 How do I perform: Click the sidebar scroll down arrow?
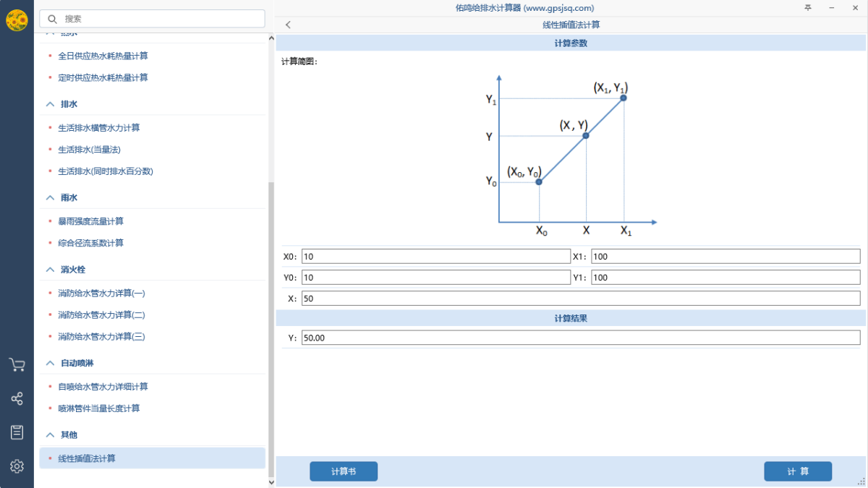coord(271,481)
